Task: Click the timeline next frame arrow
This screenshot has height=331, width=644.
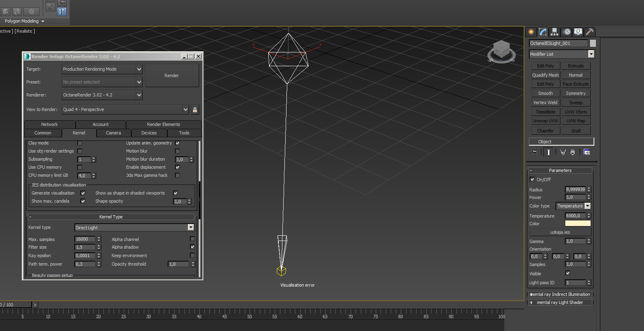Action: [35, 305]
